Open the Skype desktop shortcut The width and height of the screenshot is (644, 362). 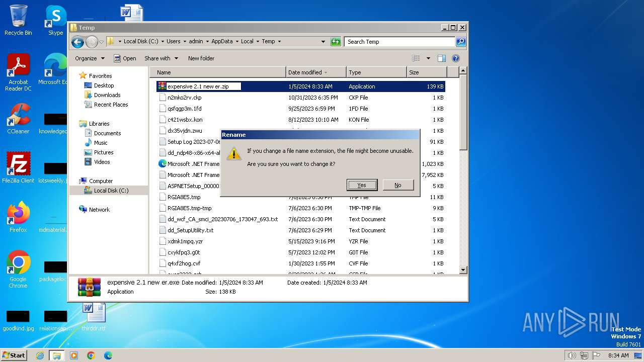(x=55, y=20)
